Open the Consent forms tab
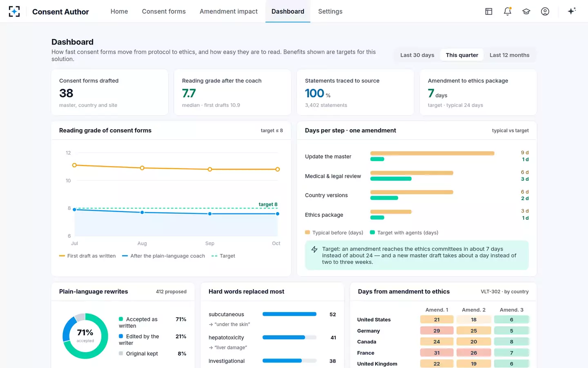 pos(164,11)
